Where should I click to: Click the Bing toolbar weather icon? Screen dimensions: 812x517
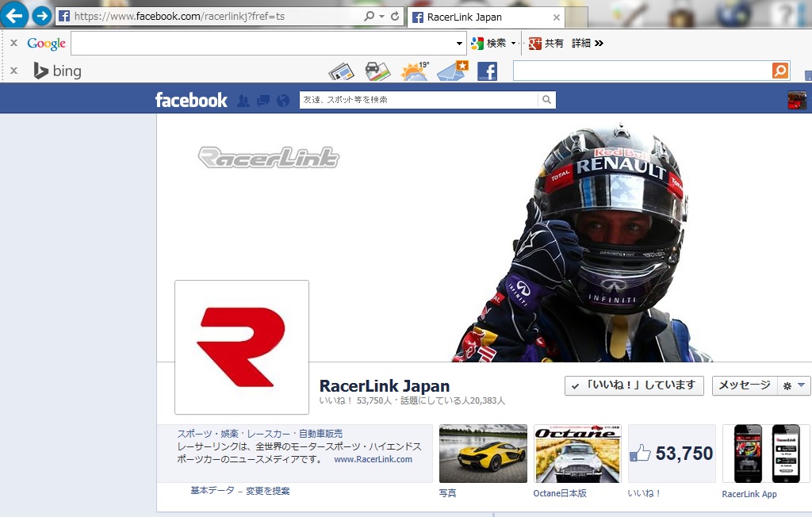pos(415,71)
